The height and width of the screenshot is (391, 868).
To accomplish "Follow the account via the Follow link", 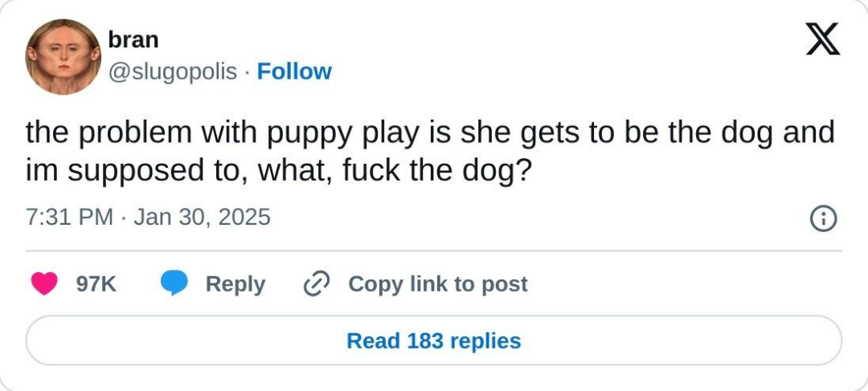I will tap(294, 71).
